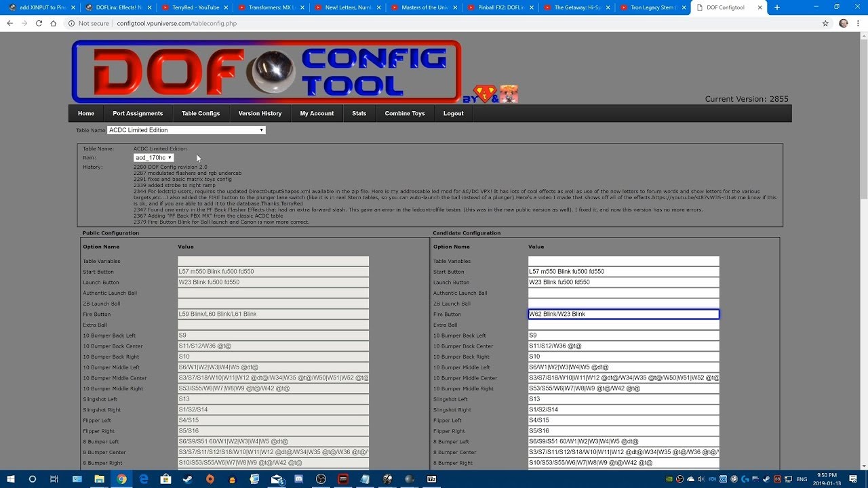Expand the Table Name dropdown
The height and width of the screenshot is (488, 868).
point(186,130)
